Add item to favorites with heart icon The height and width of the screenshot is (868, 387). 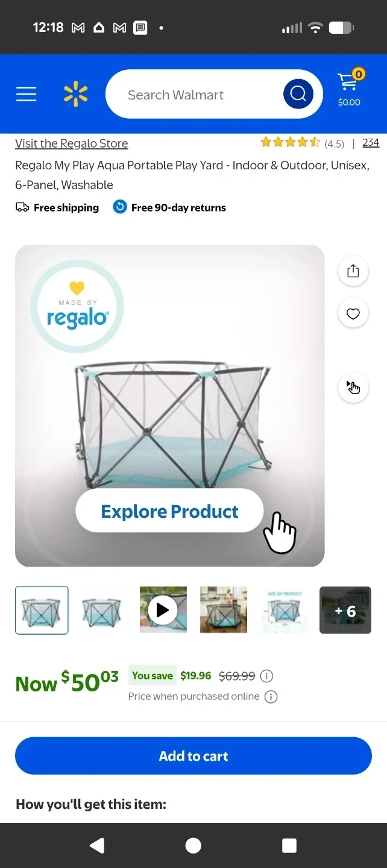pyautogui.click(x=353, y=313)
